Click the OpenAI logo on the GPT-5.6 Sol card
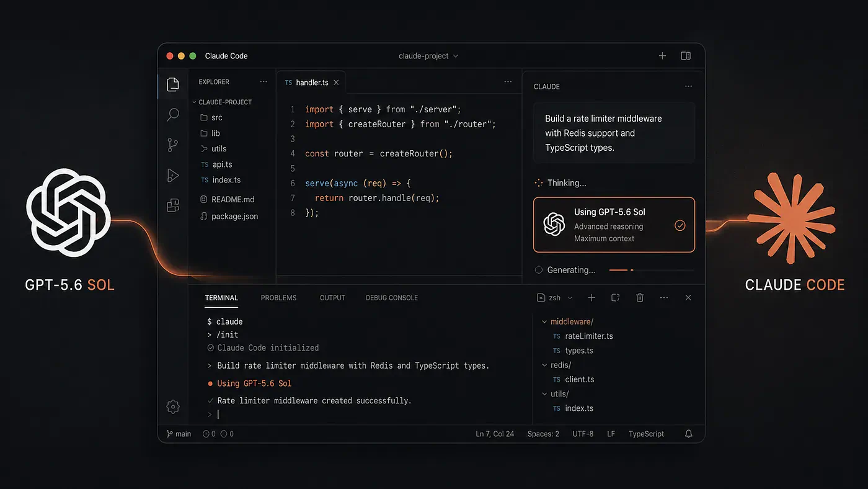The width and height of the screenshot is (868, 489). click(554, 225)
